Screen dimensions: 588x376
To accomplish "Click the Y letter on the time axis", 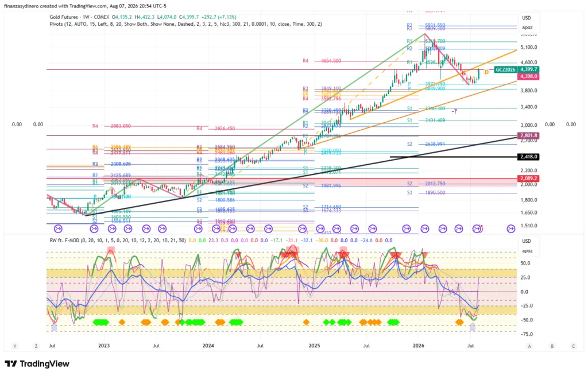I will point(14,346).
